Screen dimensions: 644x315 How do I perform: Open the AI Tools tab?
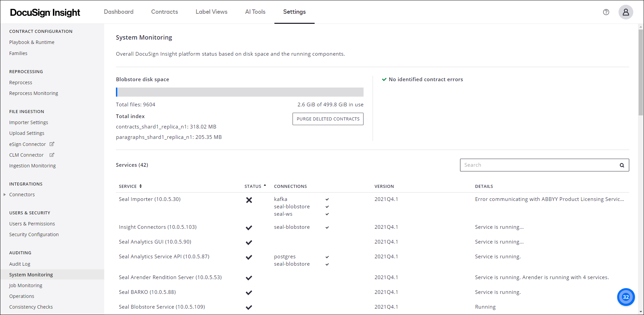tap(255, 12)
